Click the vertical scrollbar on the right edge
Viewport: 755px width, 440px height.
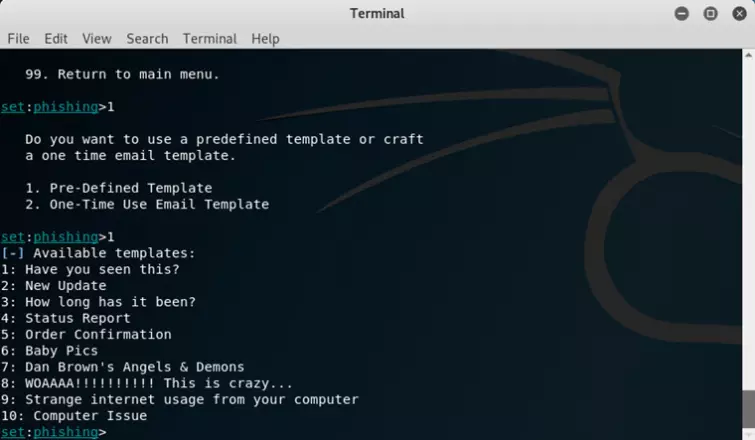coord(750,240)
